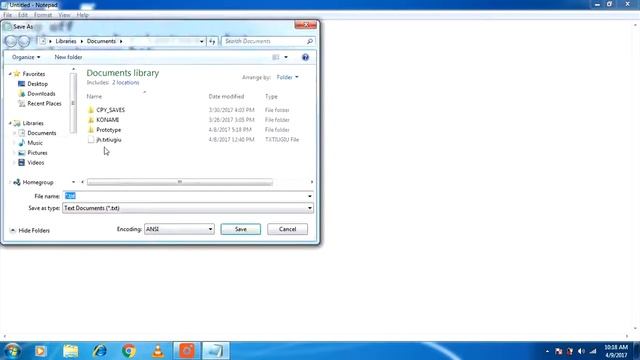This screenshot has height=360, width=640.
Task: Click Hide Folders button
Action: 30,231
